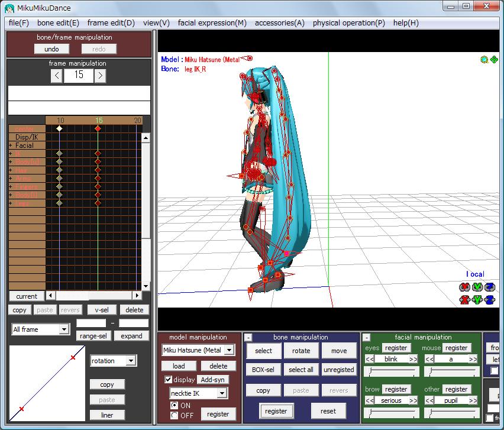Open the physical operation(P) menu
The height and width of the screenshot is (430, 504).
tap(349, 23)
